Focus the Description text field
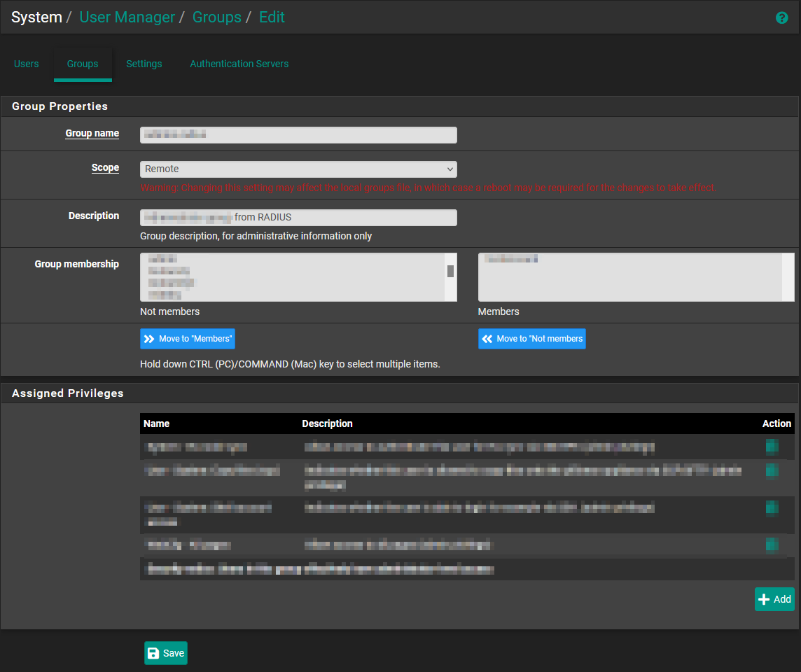 point(298,218)
